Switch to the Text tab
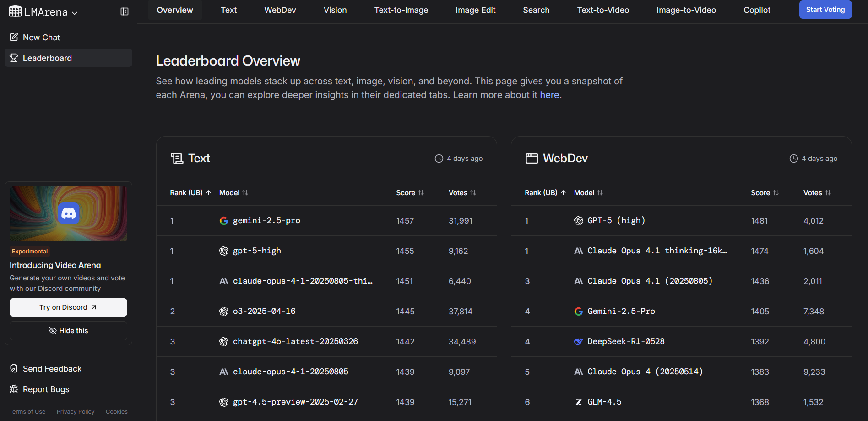Viewport: 868px width, 421px height. pyautogui.click(x=228, y=10)
